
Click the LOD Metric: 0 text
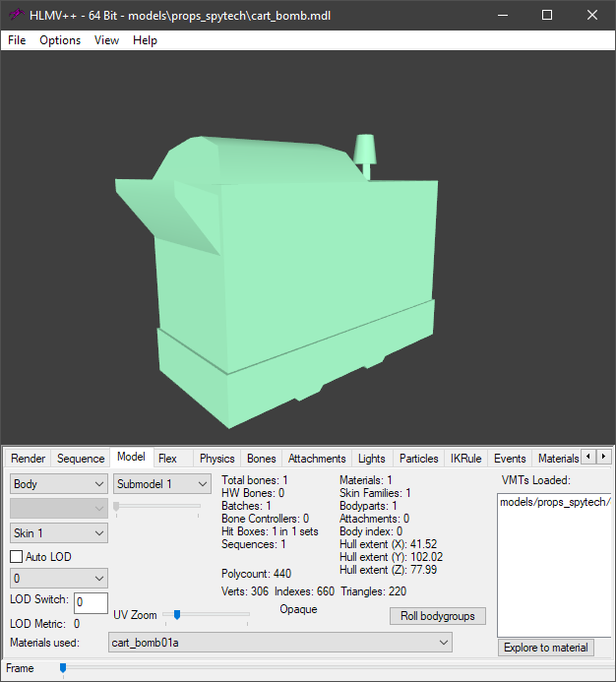pyautogui.click(x=45, y=624)
